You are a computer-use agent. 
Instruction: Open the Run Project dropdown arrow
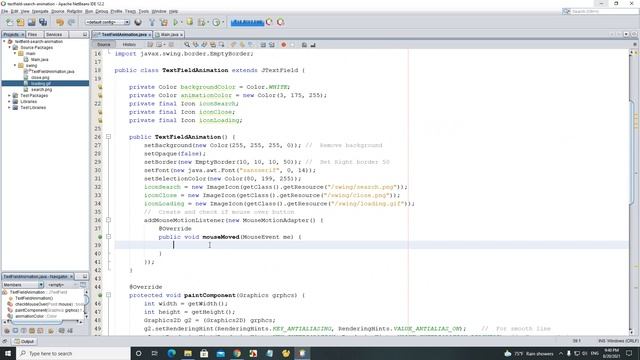(182, 22)
